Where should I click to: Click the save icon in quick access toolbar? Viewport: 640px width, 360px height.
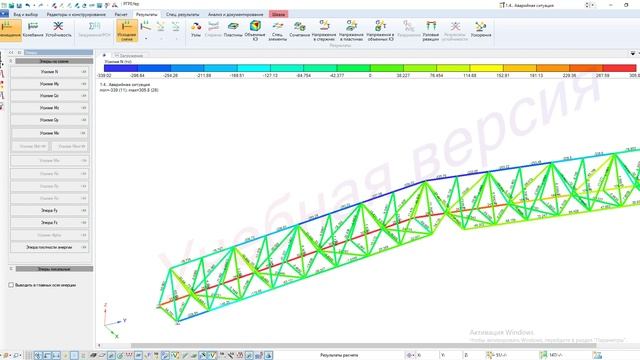coord(19,5)
